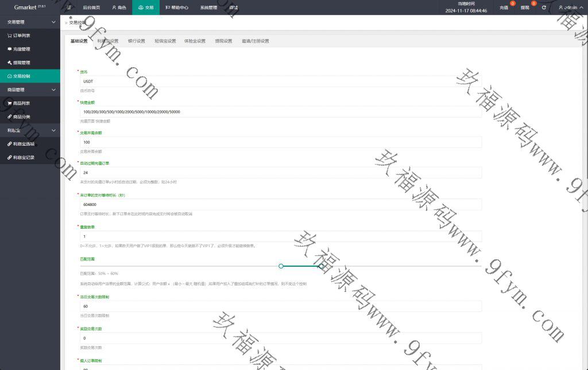This screenshot has height=370, width=588.
Task: Click the refresh icon in top bar
Action: [544, 7]
